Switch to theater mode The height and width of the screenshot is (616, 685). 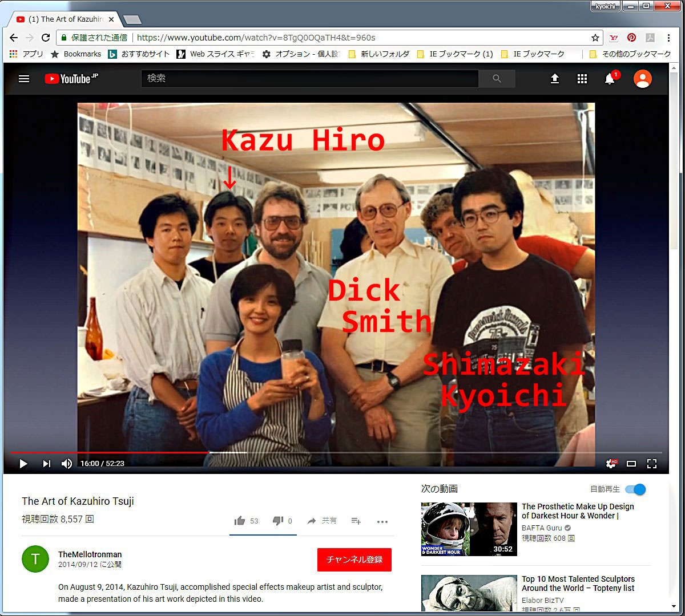point(631,464)
